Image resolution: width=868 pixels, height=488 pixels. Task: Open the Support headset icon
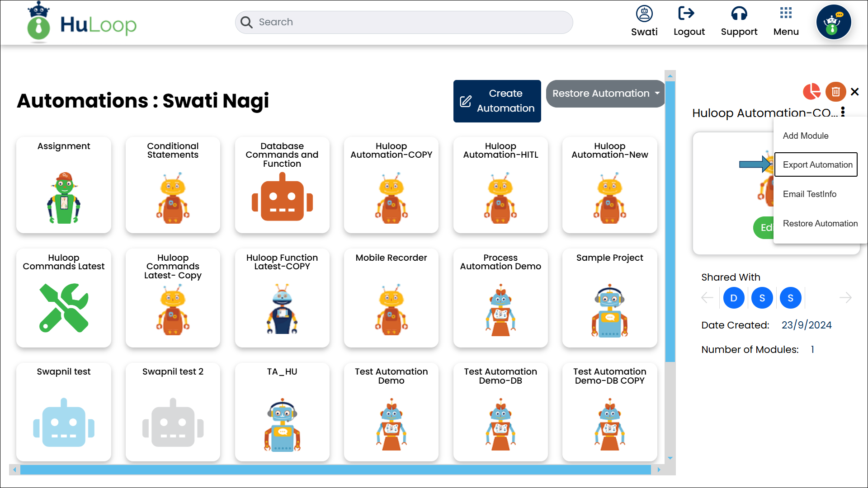(739, 14)
